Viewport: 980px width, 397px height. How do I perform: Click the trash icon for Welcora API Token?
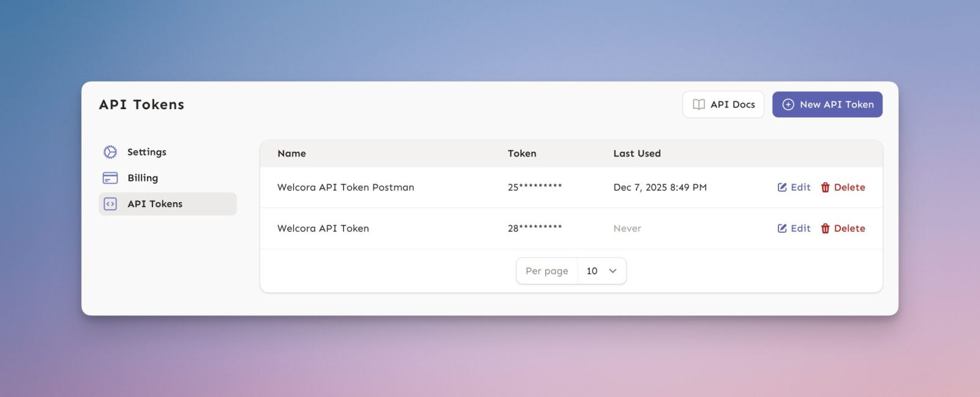pyautogui.click(x=825, y=229)
